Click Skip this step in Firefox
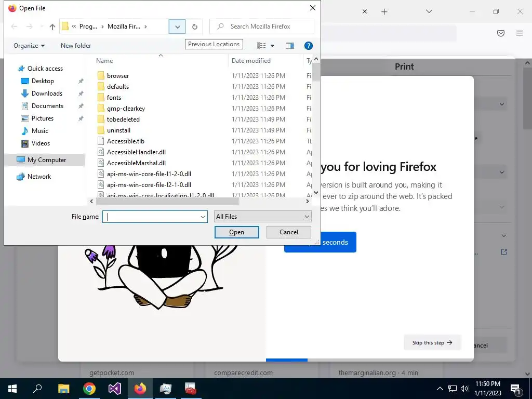Viewport: 532px width, 399px height. [x=432, y=343]
